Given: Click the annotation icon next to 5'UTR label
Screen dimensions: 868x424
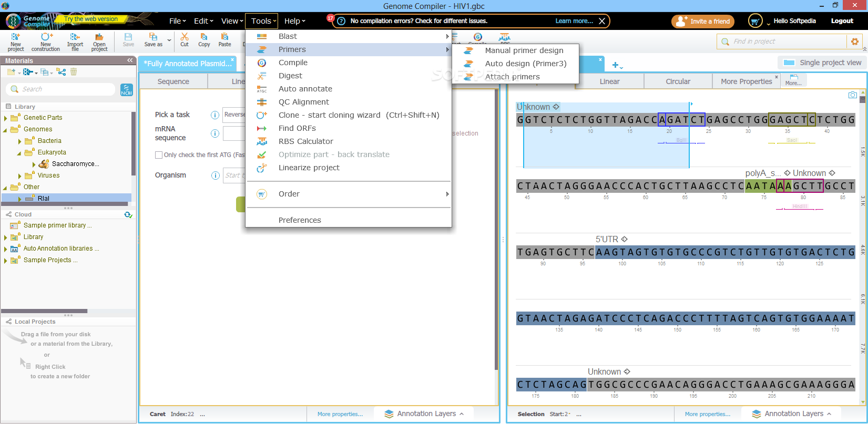Looking at the screenshot, I should (x=624, y=239).
